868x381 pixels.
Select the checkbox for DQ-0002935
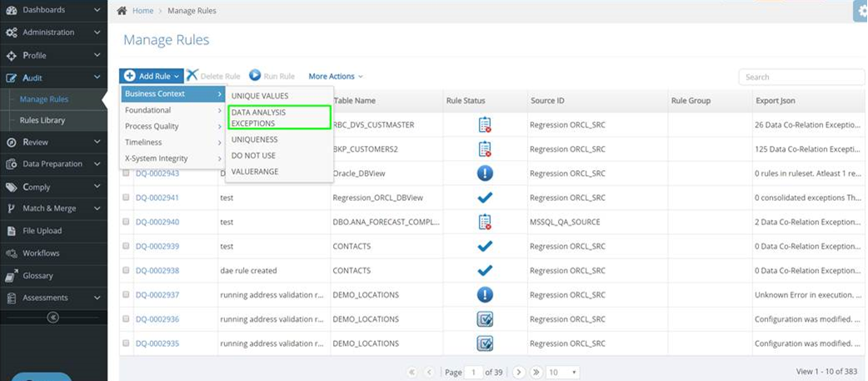[127, 343]
